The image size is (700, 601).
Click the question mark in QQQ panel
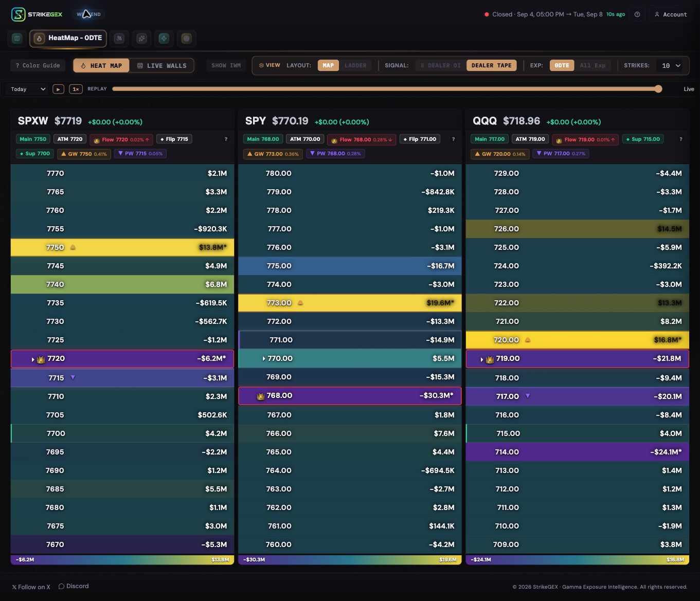point(680,139)
